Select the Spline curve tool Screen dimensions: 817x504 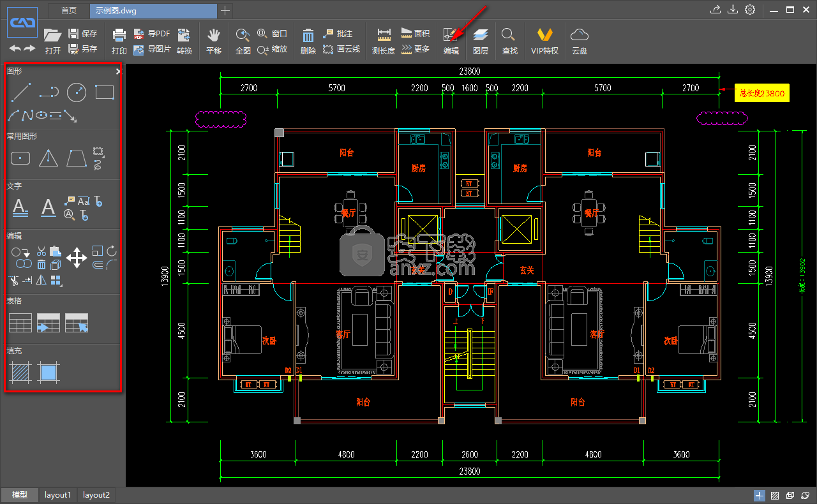(x=27, y=116)
